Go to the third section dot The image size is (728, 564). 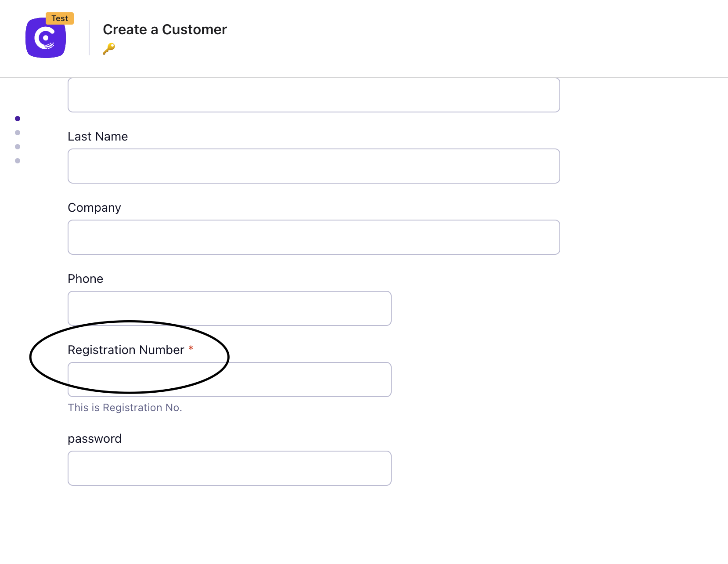click(18, 147)
